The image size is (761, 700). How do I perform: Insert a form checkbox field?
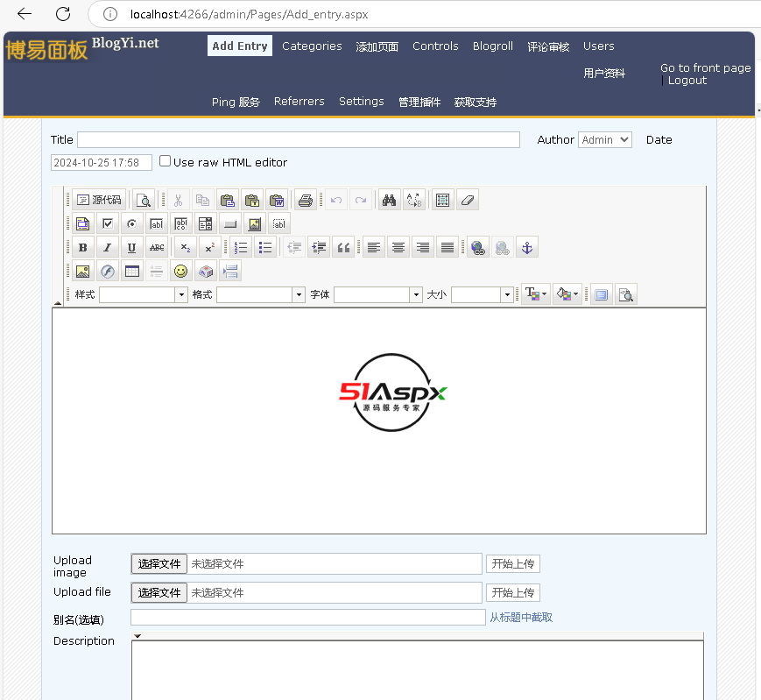[107, 223]
